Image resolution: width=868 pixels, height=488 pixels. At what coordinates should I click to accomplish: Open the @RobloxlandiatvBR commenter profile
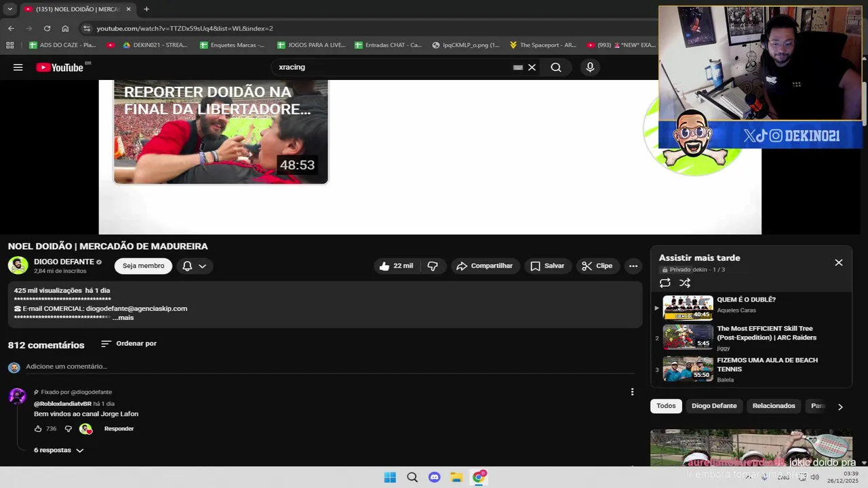point(62,404)
